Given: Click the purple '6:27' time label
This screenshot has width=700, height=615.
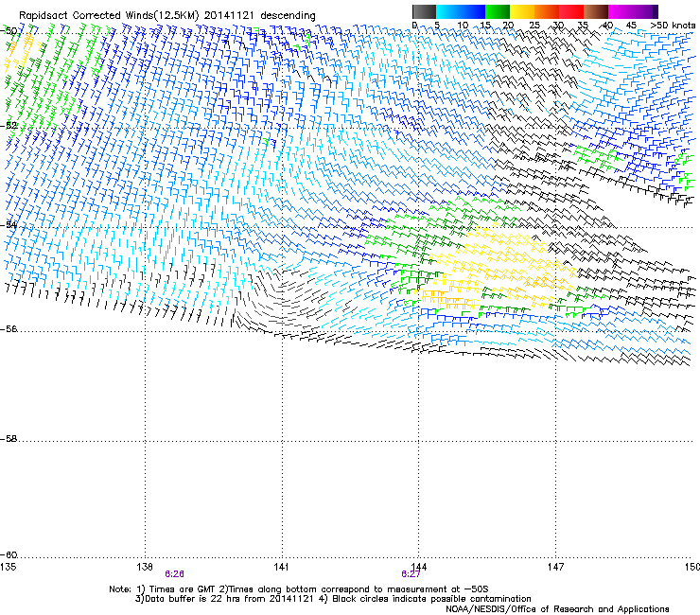Looking at the screenshot, I should point(411,574).
